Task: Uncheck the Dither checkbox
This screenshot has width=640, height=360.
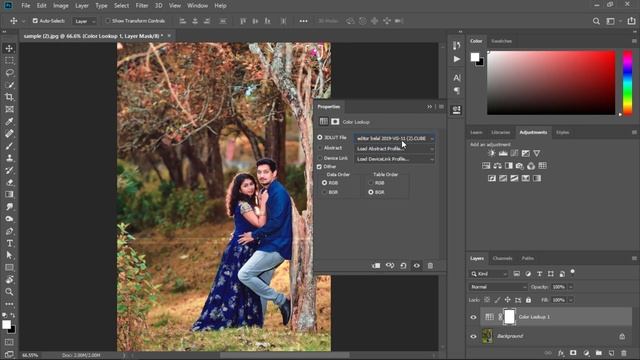Action: pos(319,167)
